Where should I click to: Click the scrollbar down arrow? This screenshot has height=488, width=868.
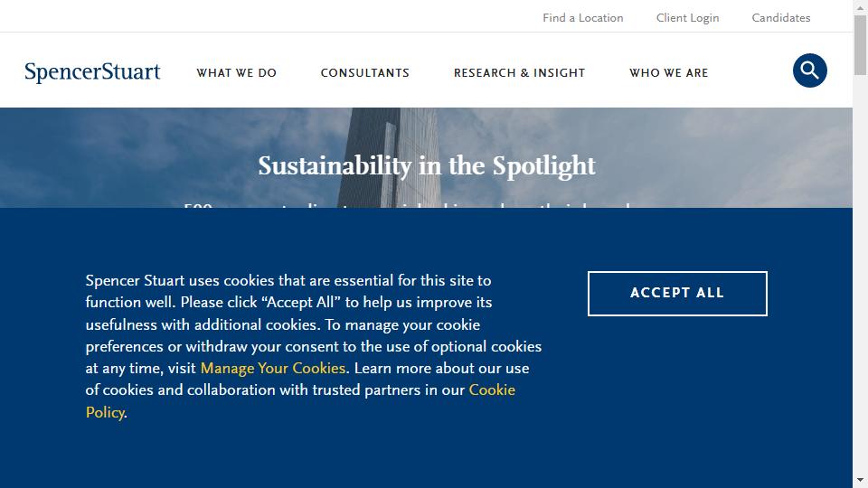(860, 480)
